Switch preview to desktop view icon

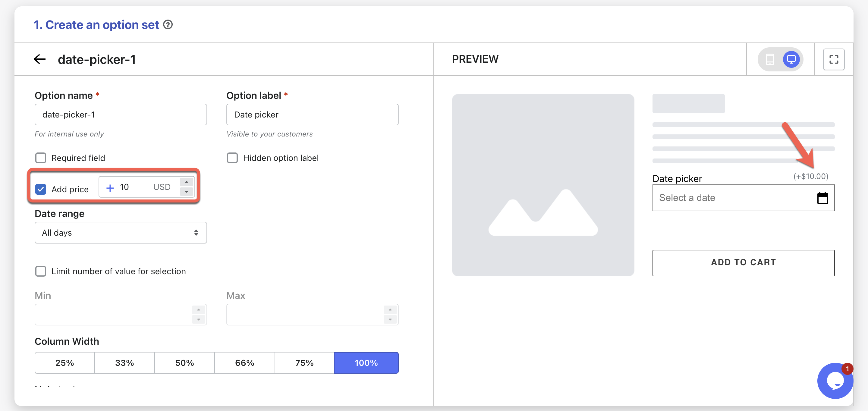pos(791,59)
